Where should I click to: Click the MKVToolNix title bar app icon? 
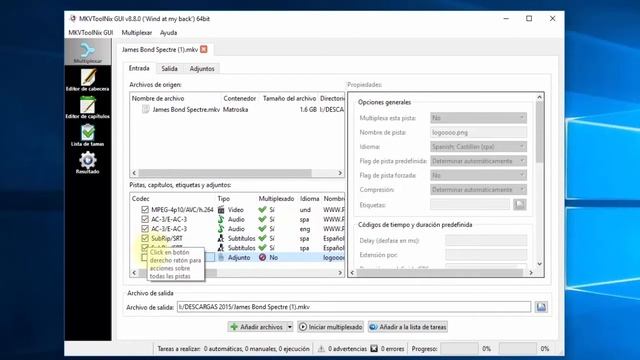coord(73,18)
